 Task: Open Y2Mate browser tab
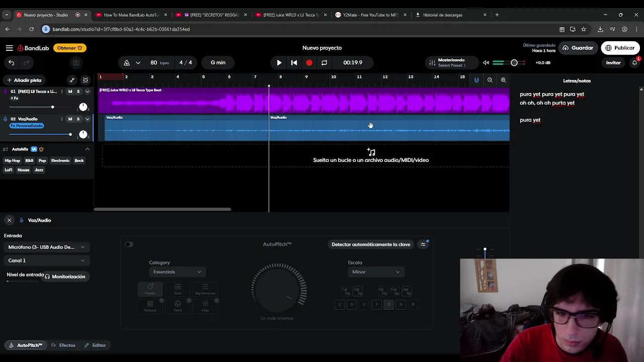tap(371, 15)
